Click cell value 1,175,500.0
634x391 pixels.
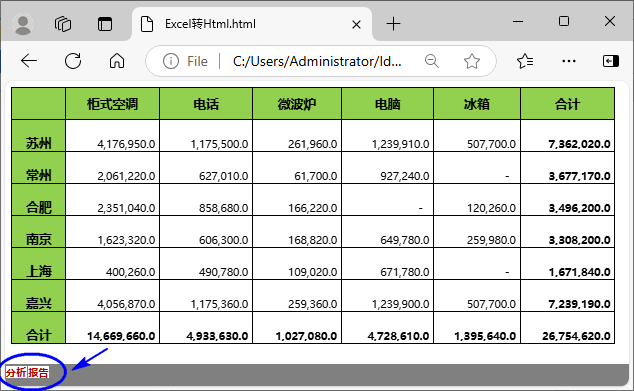tap(219, 144)
